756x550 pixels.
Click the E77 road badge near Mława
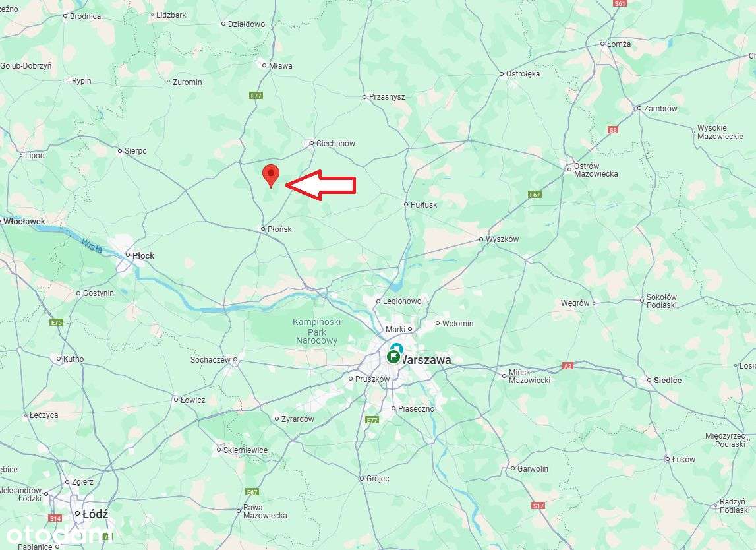256,96
